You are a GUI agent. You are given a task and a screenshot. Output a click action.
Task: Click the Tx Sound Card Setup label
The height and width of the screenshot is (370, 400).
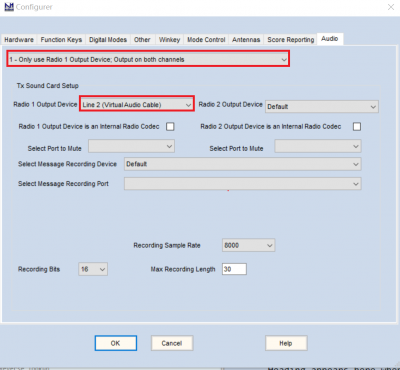48,86
